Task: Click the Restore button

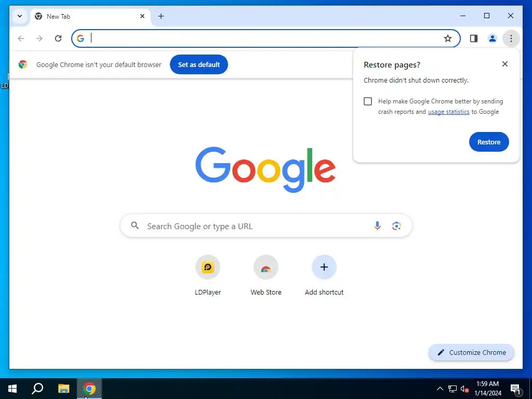Action: pyautogui.click(x=489, y=142)
